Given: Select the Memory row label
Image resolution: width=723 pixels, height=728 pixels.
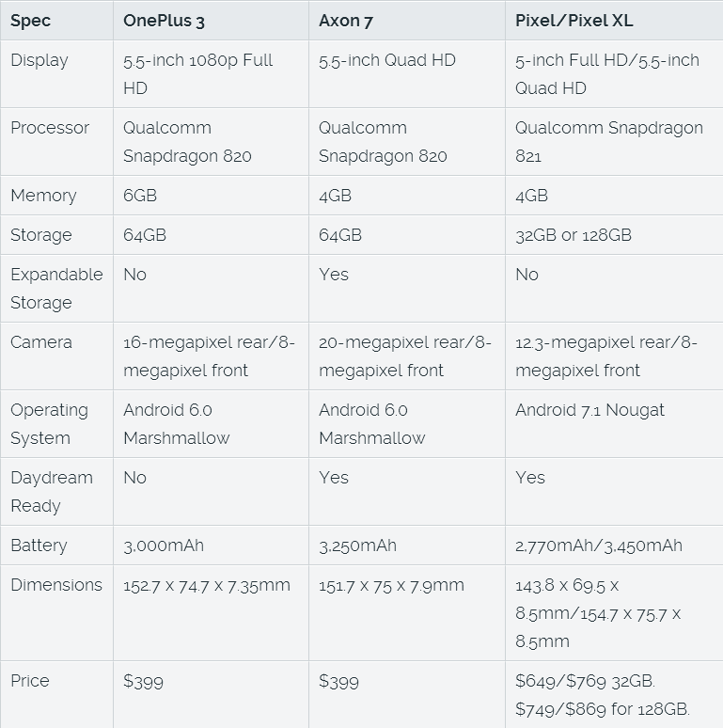Looking at the screenshot, I should coord(43,196).
